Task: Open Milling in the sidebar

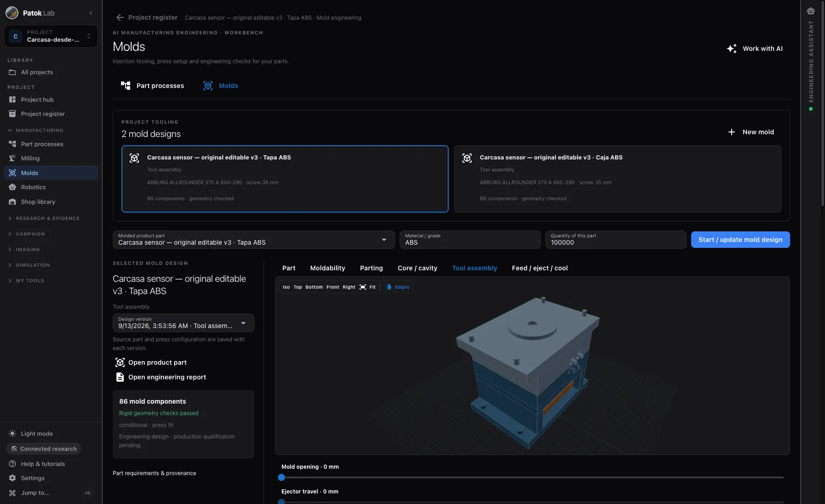Action: pos(51,158)
